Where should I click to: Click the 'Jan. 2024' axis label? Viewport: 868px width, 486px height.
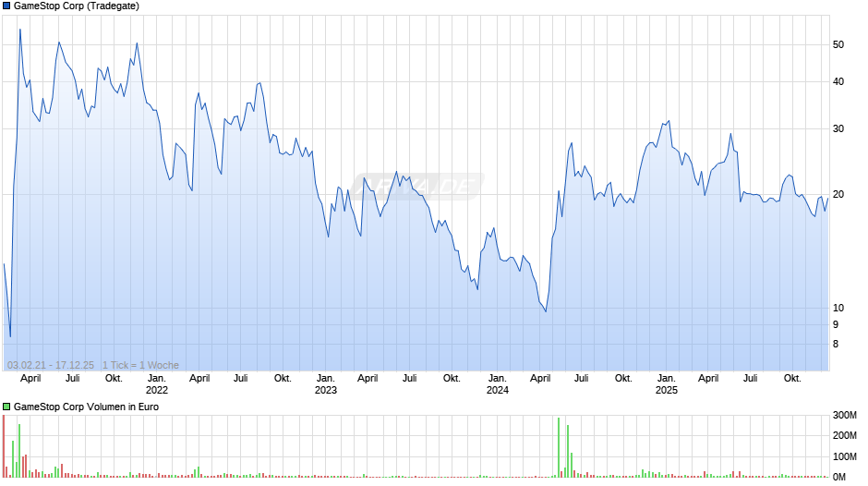click(x=497, y=384)
